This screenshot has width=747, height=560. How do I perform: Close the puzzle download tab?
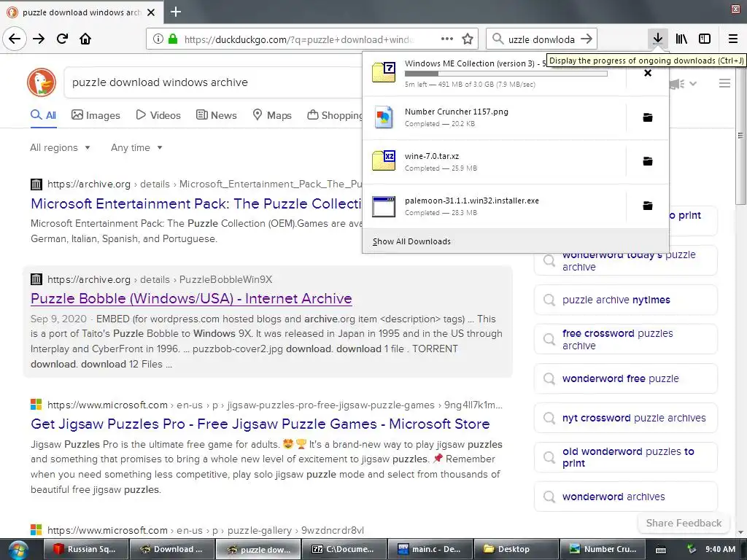[x=151, y=12]
